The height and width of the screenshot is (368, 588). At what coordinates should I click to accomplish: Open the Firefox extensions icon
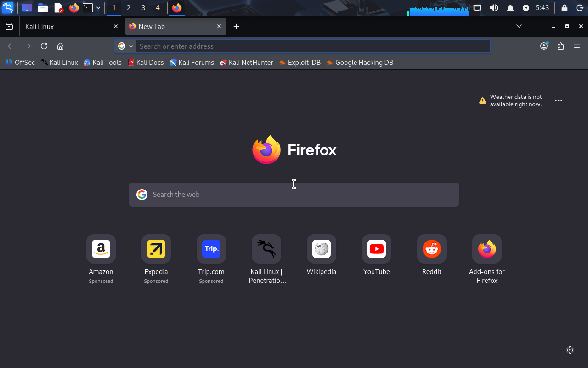click(x=560, y=46)
